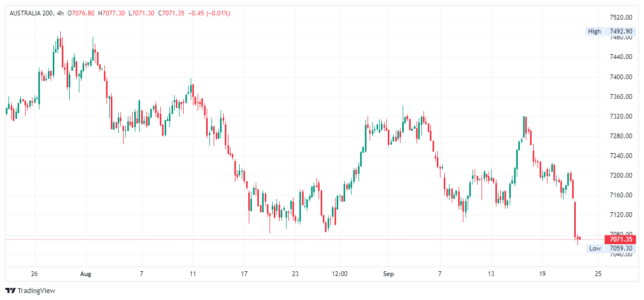Click the Aug label on time axis
Screen dimensions: 644x300
(86, 274)
